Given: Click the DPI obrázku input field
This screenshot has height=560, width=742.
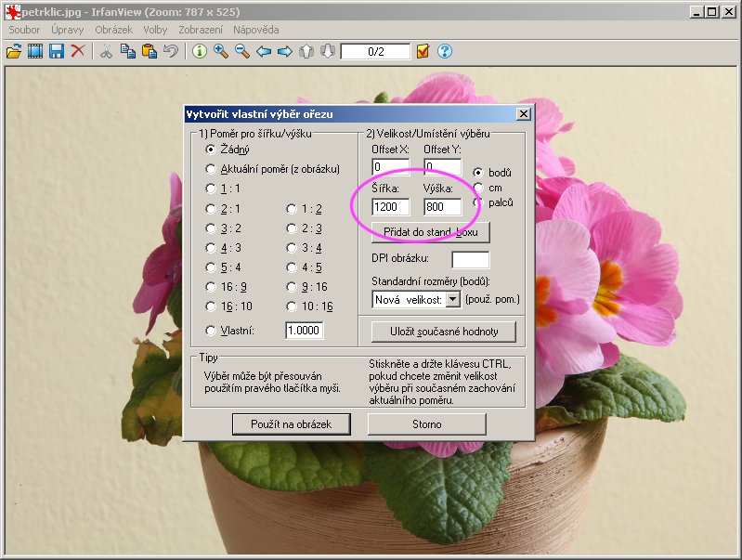Looking at the screenshot, I should [x=471, y=259].
